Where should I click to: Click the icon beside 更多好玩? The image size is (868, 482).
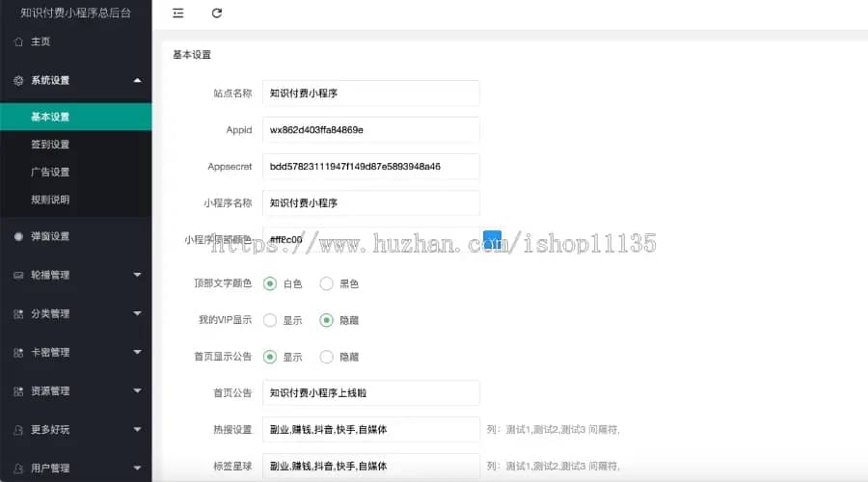coord(18,429)
